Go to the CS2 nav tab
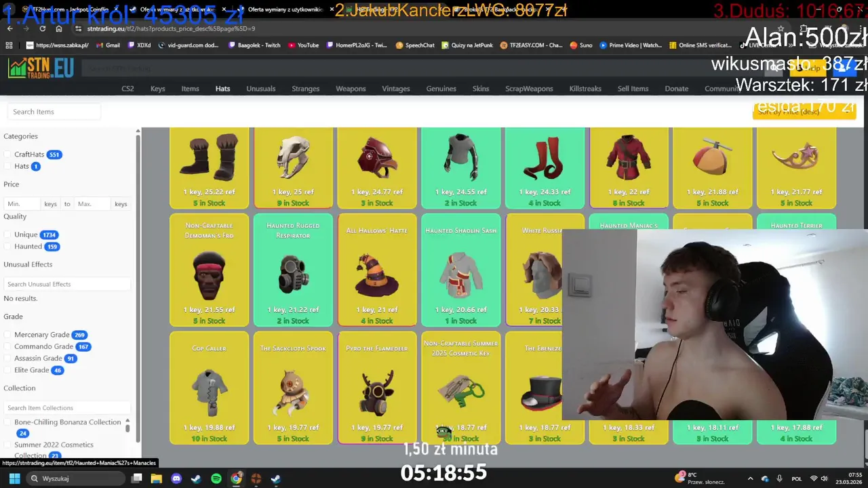The height and width of the screenshot is (488, 868). click(127, 89)
